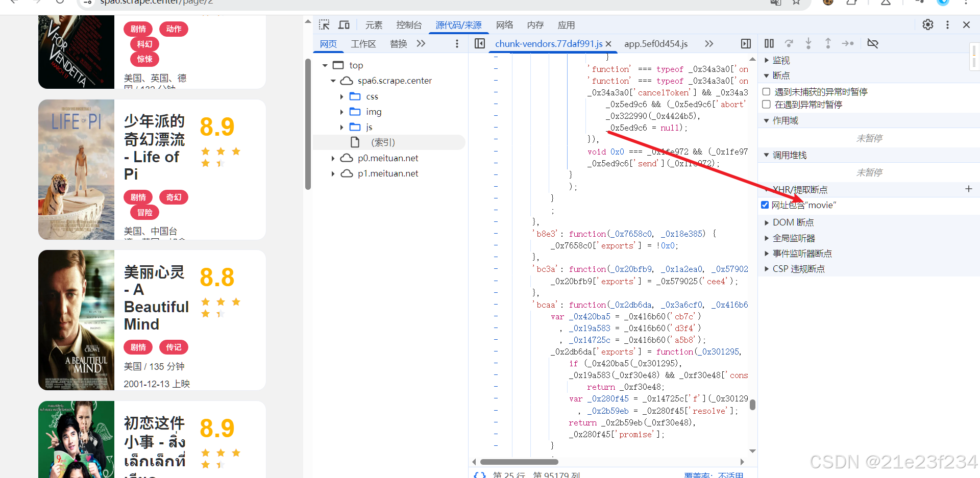The width and height of the screenshot is (980, 478).
Task: Click the source code vertical scrollbar thumb
Action: [x=752, y=405]
